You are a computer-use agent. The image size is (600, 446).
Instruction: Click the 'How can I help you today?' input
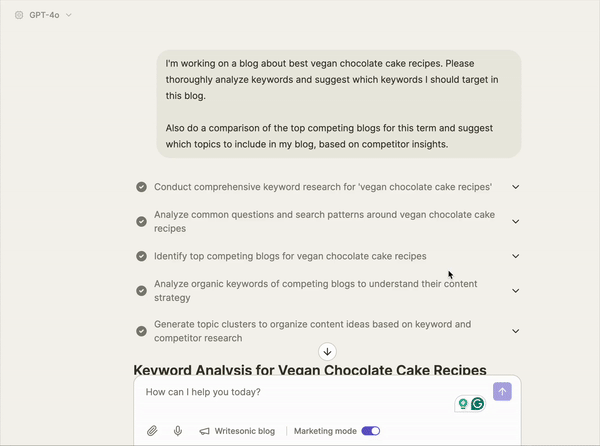coord(290,392)
